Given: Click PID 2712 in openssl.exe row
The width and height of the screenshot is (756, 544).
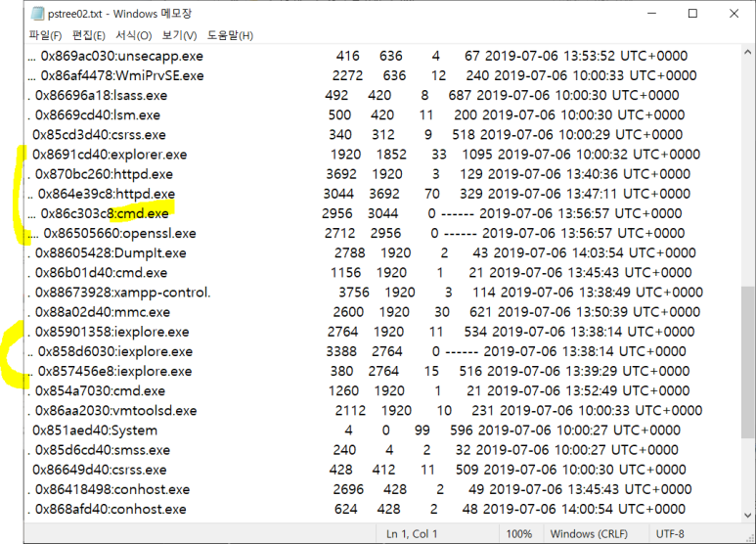Looking at the screenshot, I should [340, 234].
